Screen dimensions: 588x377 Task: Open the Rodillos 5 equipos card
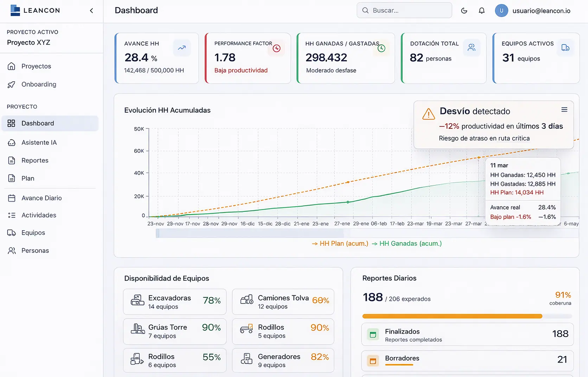(x=283, y=331)
